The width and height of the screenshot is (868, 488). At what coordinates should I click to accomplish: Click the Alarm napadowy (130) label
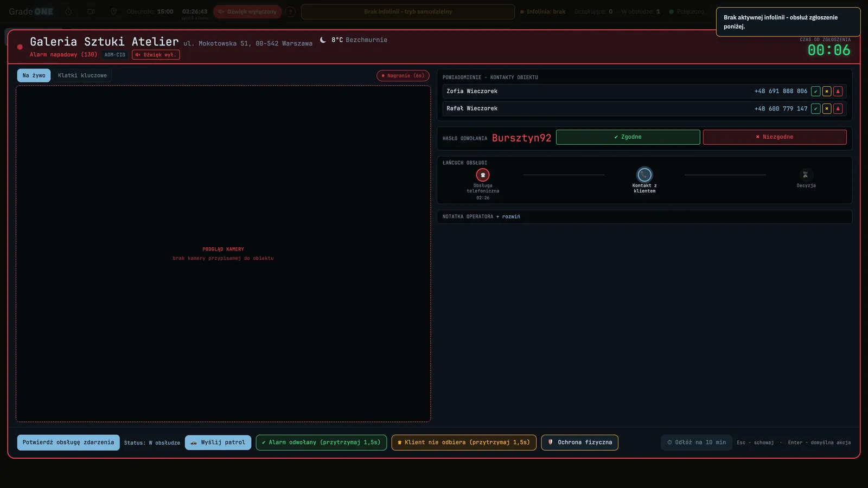coord(63,55)
